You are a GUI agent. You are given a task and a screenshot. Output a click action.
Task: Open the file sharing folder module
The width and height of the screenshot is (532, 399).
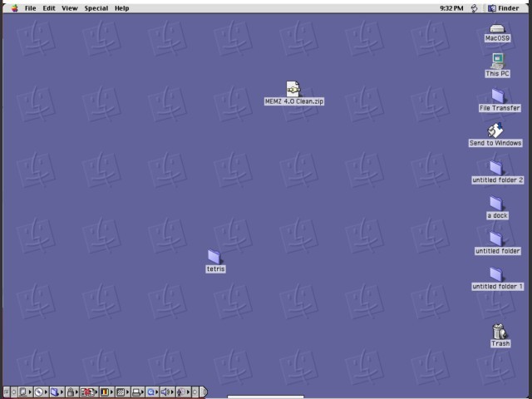point(57,392)
